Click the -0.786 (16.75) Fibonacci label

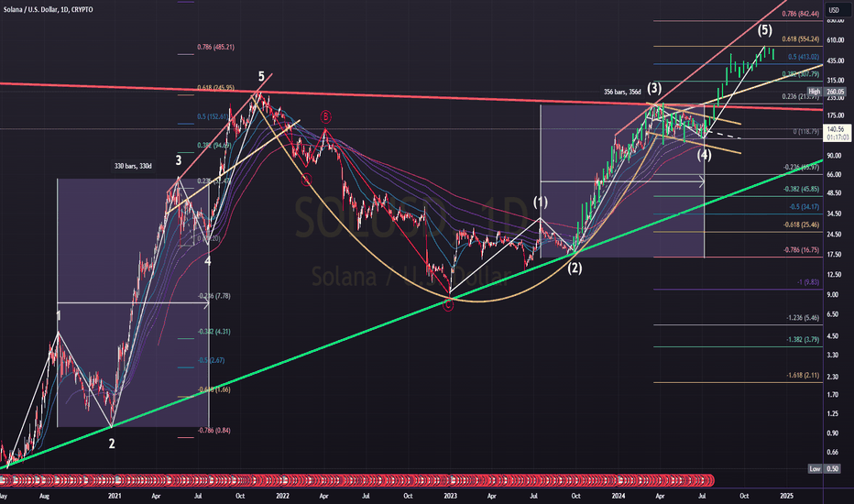coord(801,250)
